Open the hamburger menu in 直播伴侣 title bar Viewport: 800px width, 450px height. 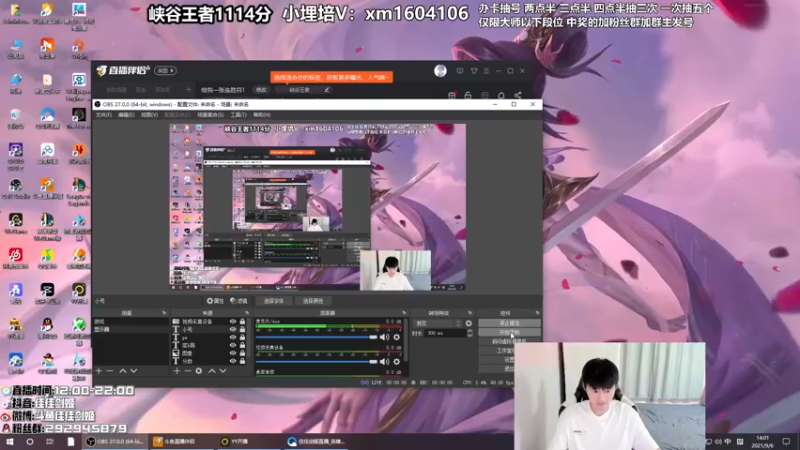pyautogui.click(x=486, y=71)
